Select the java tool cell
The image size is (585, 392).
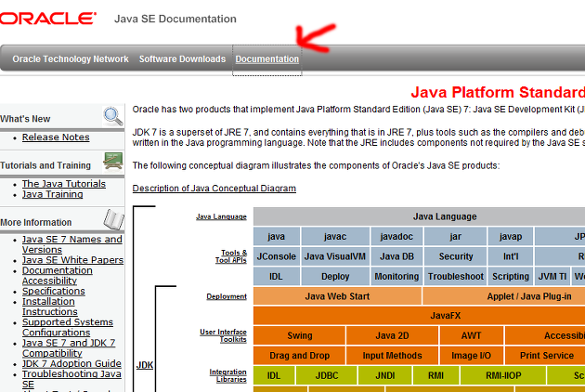click(277, 236)
